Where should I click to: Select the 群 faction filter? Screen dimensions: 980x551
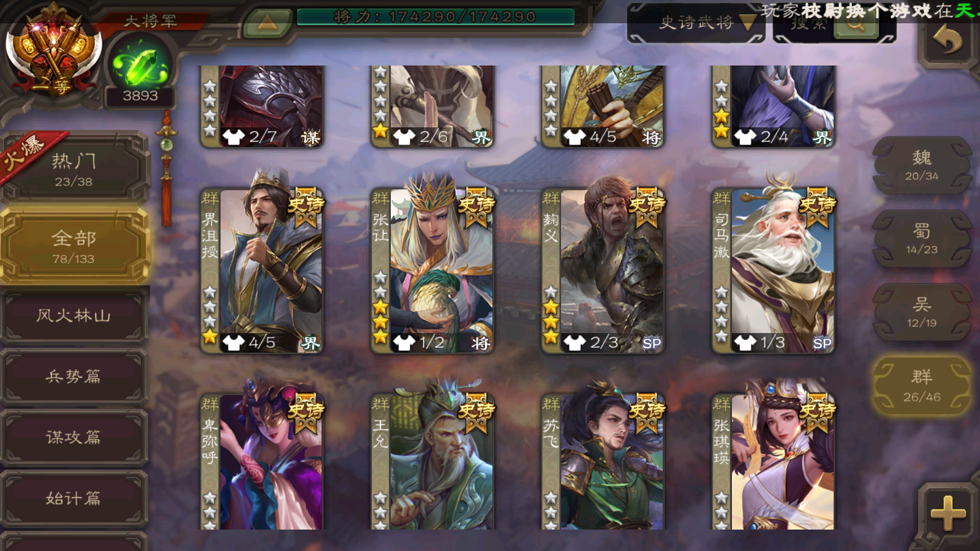click(x=922, y=386)
